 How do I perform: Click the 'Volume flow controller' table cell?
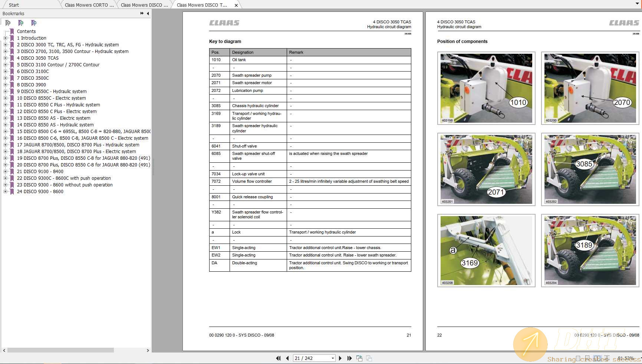[258, 182]
